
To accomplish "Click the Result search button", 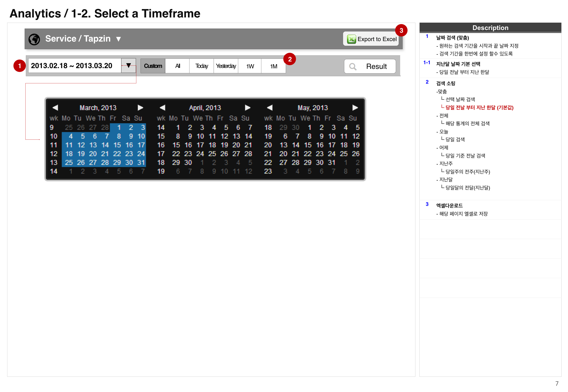I will [370, 66].
